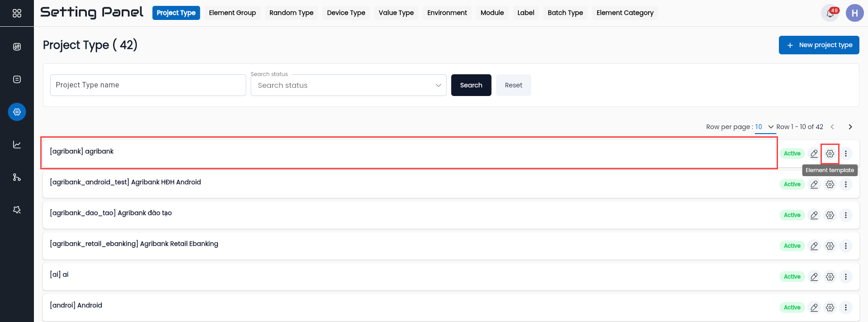Switch to the Element Group tab
This screenshot has width=868, height=322.
click(x=232, y=13)
